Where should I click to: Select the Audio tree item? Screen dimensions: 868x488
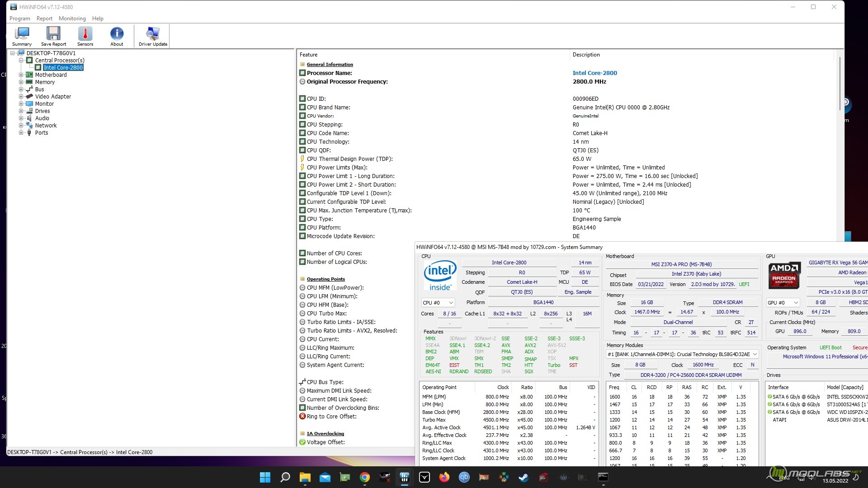click(42, 118)
